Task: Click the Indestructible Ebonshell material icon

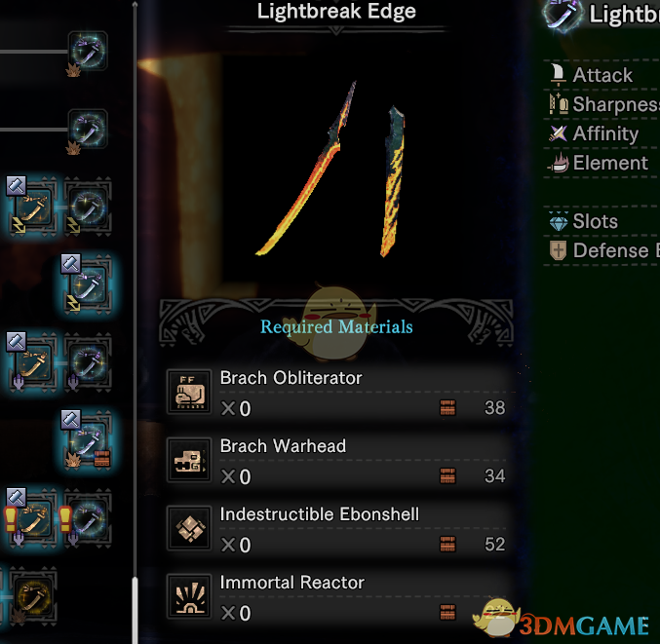Action: [x=189, y=528]
